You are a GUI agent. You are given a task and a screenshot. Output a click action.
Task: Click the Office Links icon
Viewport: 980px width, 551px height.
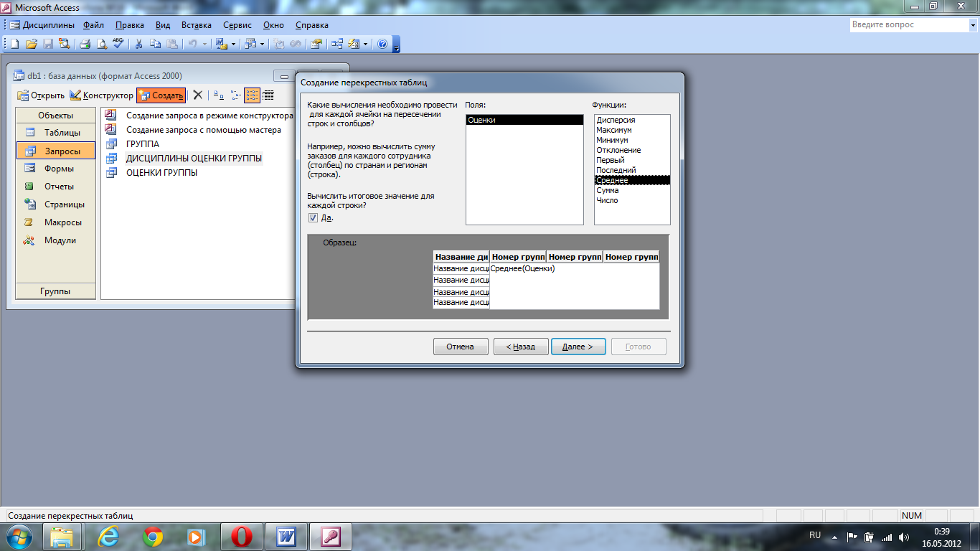pos(221,44)
